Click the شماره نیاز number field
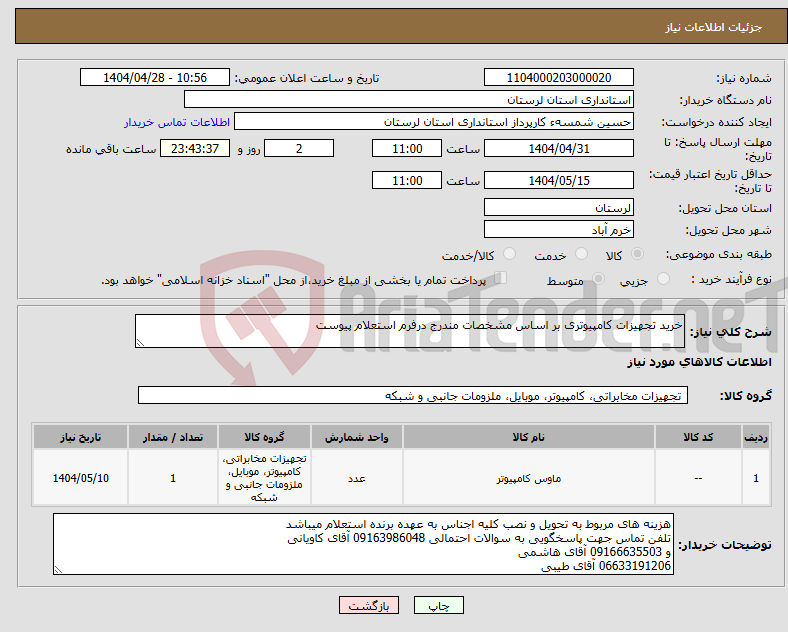Image resolution: width=788 pixels, height=632 pixels. click(x=558, y=78)
